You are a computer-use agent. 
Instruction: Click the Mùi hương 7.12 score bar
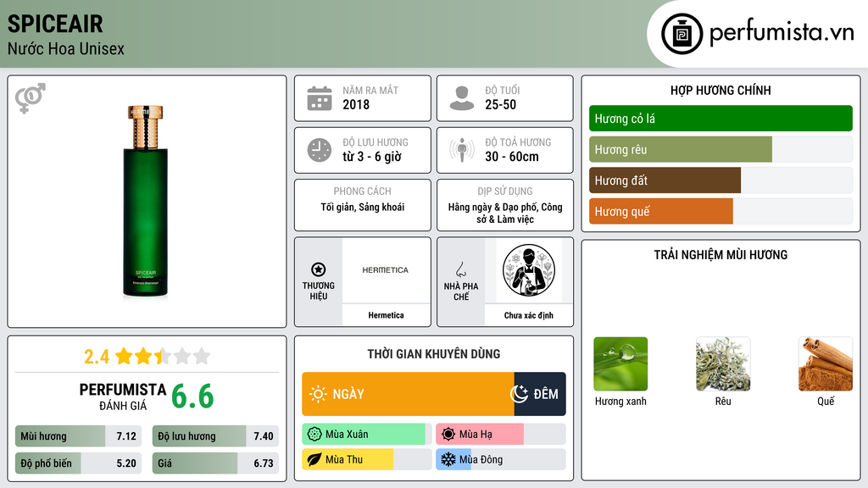point(78,436)
